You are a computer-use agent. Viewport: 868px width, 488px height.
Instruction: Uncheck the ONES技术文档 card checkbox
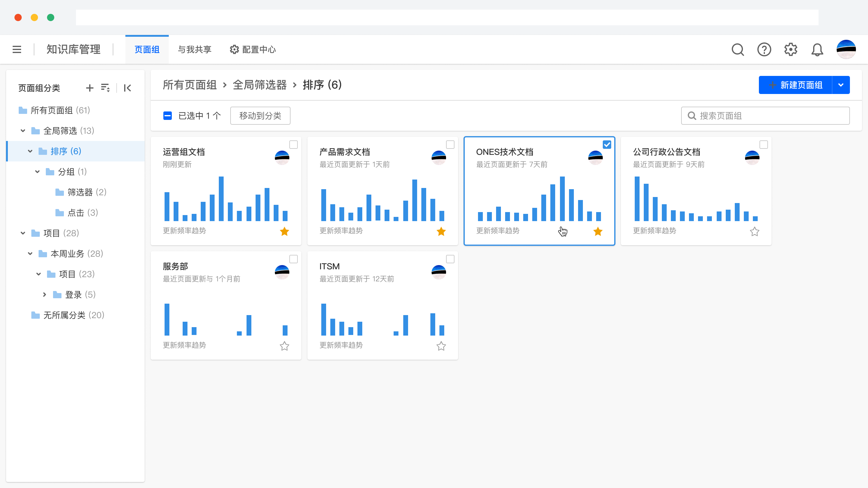pos(607,145)
